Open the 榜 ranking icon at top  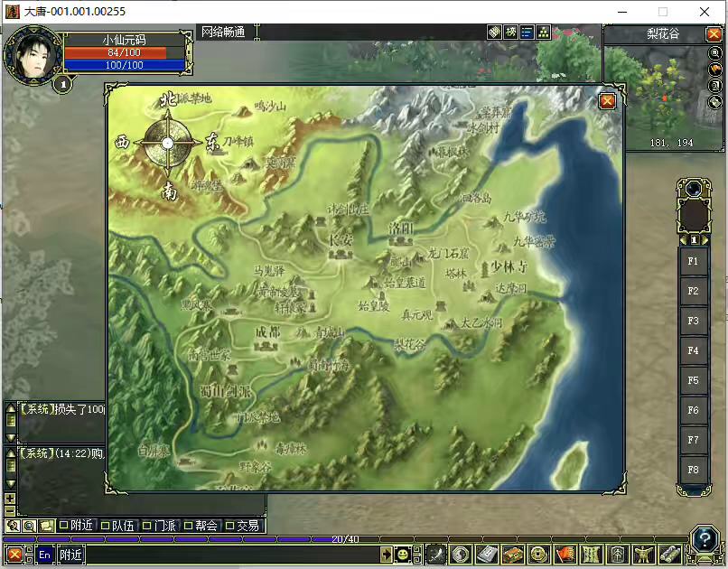pyautogui.click(x=510, y=32)
